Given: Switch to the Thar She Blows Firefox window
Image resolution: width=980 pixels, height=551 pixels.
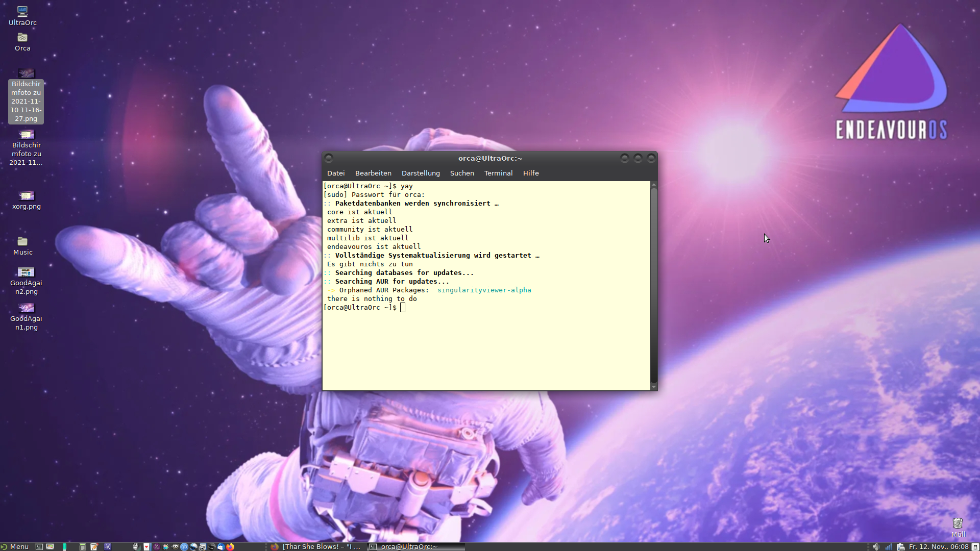Looking at the screenshot, I should [x=316, y=546].
